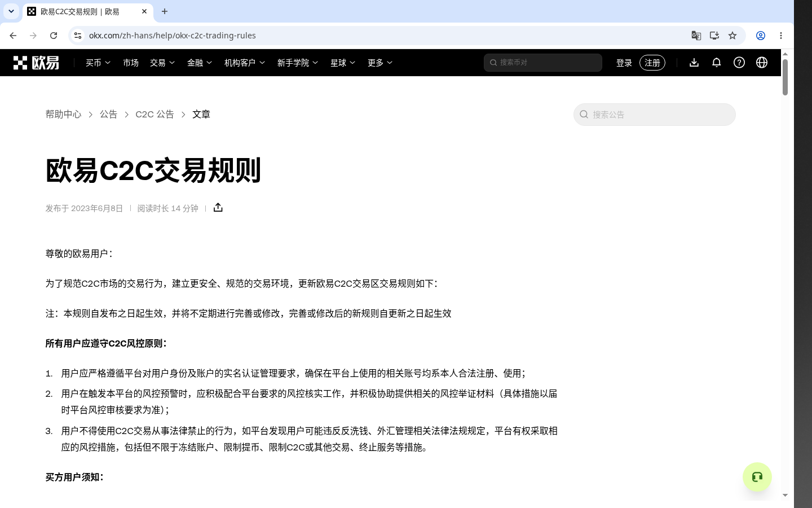
Task: Close the 欧易C2C交易规则 tab
Action: (144, 11)
